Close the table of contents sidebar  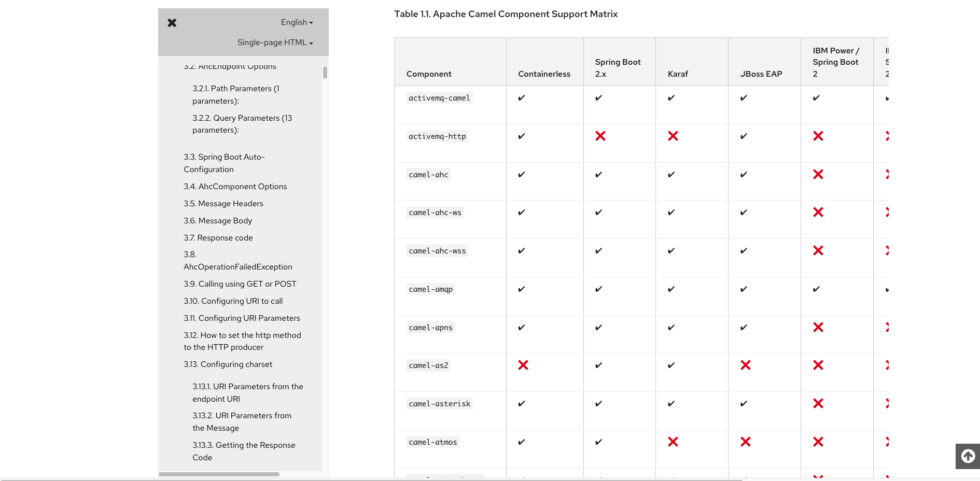coord(172,23)
